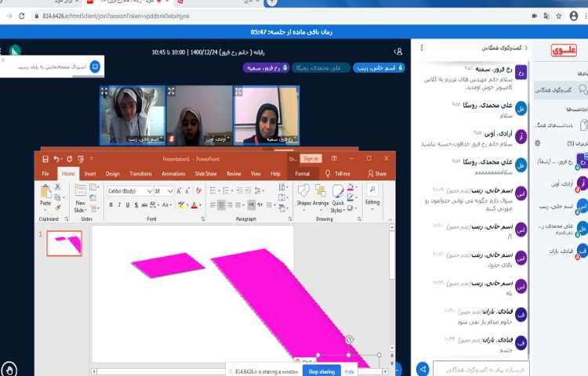Viewport: 588px width, 376px height.
Task: Click the send message arrow icon
Action: (x=423, y=368)
